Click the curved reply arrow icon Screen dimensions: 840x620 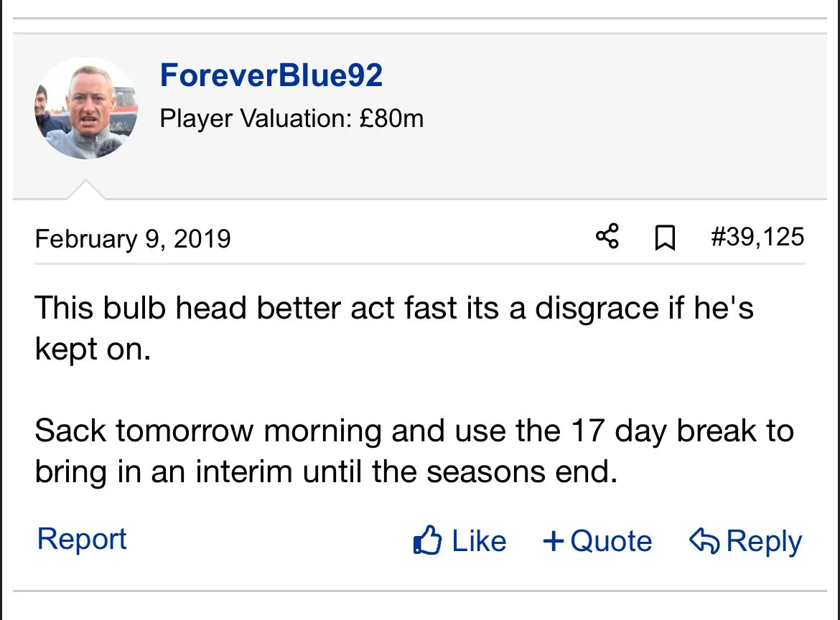coord(704,540)
